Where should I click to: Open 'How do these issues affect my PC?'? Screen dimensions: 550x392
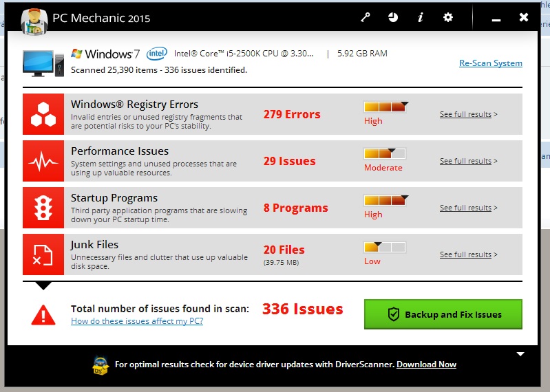pos(137,321)
